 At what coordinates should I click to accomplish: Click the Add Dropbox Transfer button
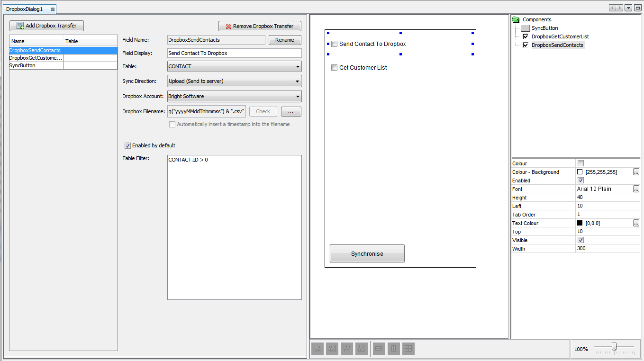pos(46,26)
